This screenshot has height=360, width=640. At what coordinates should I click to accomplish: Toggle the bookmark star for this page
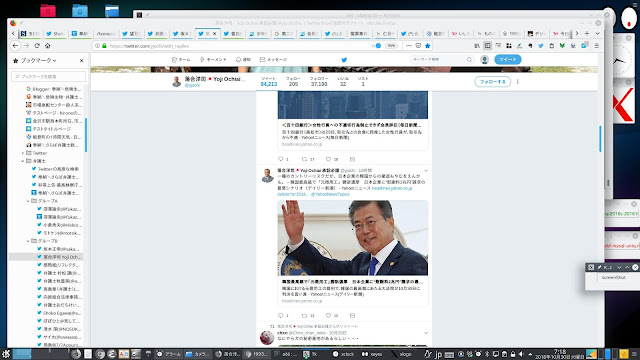click(428, 46)
